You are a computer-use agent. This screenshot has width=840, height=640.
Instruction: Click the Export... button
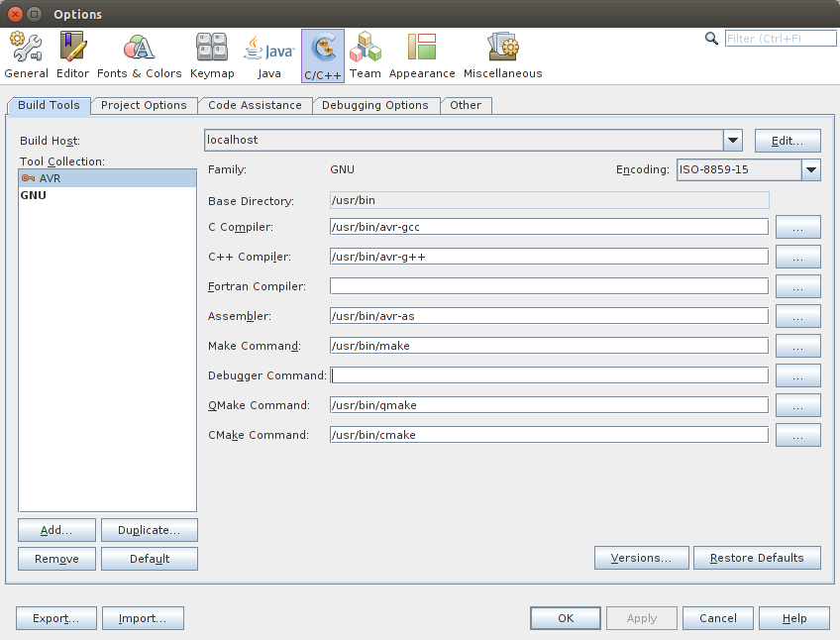(x=56, y=618)
